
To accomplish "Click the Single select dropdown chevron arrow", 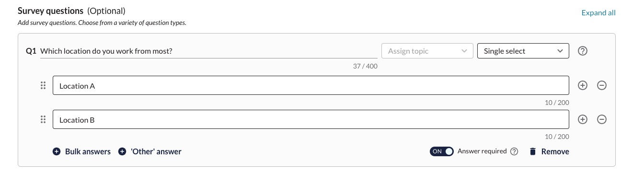I will tap(560, 51).
